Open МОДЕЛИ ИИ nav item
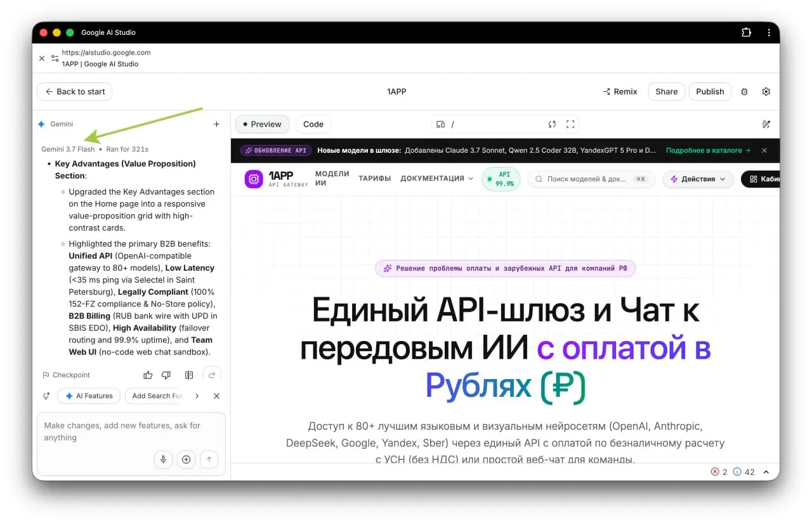The height and width of the screenshot is (523, 812). (x=332, y=178)
